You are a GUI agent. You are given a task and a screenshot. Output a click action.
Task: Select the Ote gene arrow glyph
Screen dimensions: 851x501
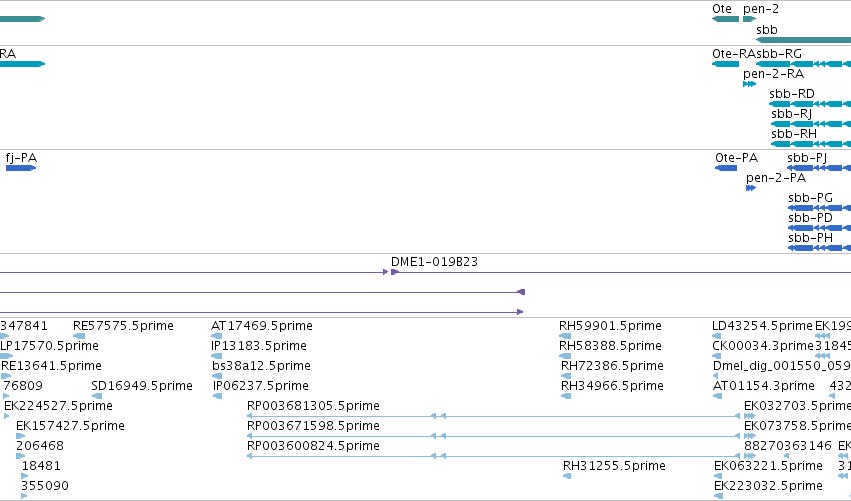click(726, 19)
